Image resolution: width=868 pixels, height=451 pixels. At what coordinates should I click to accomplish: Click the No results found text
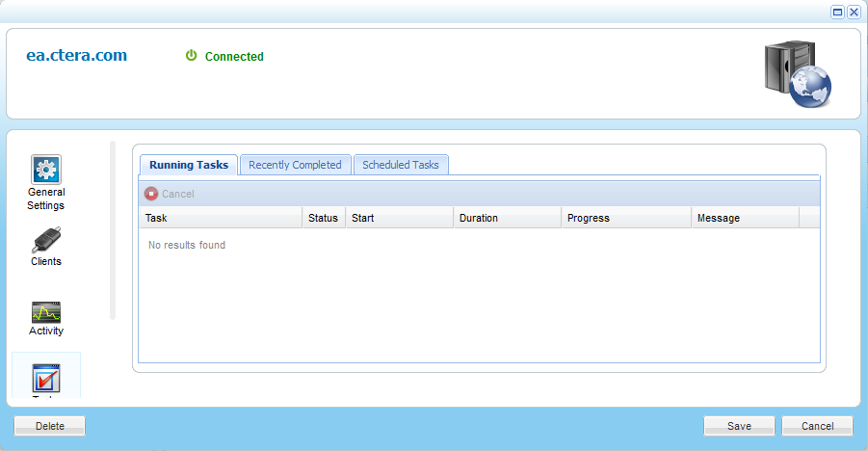[x=187, y=245]
